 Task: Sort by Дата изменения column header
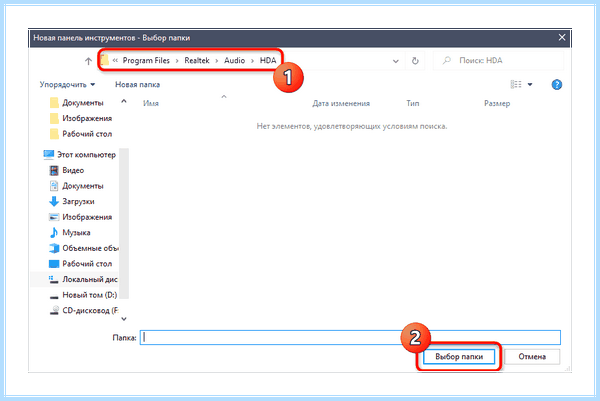(x=341, y=103)
